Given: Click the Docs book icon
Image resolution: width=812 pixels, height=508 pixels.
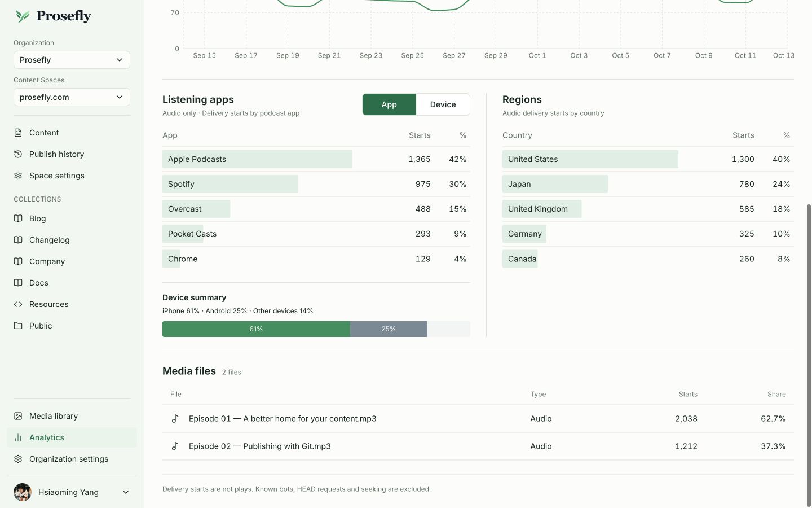Looking at the screenshot, I should [x=18, y=283].
